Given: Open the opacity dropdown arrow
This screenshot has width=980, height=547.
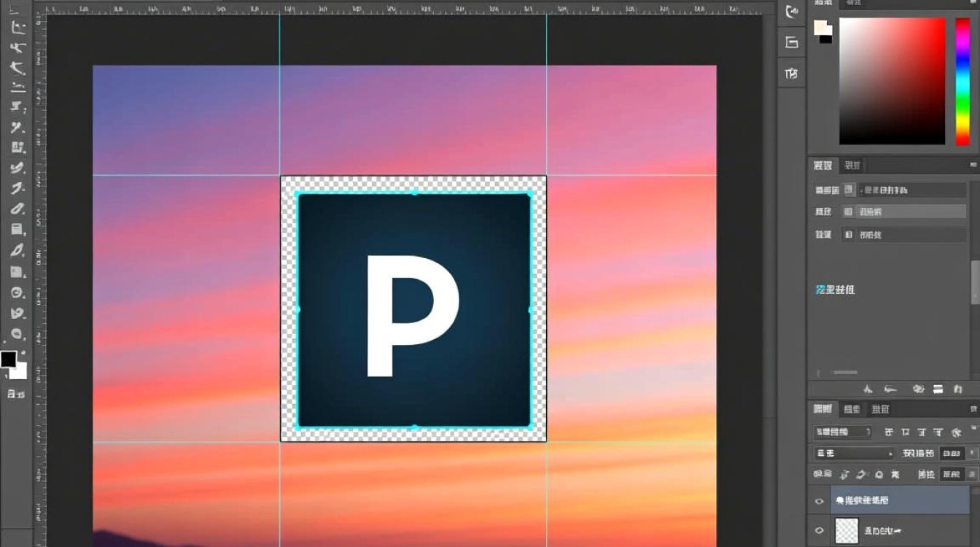Looking at the screenshot, I should (971, 453).
